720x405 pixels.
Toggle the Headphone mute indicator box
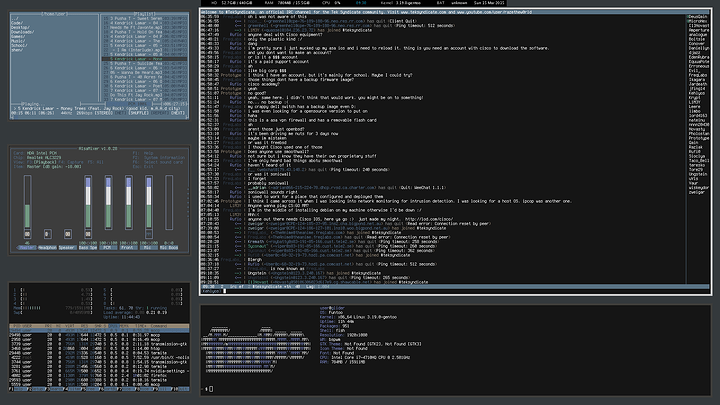[47, 234]
